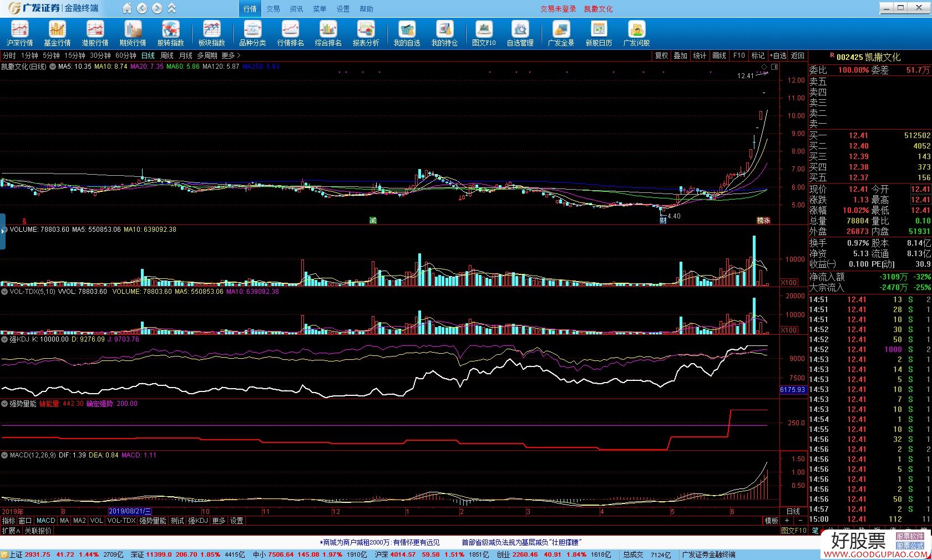Open 自选管理 watchlist management icon

point(520,33)
